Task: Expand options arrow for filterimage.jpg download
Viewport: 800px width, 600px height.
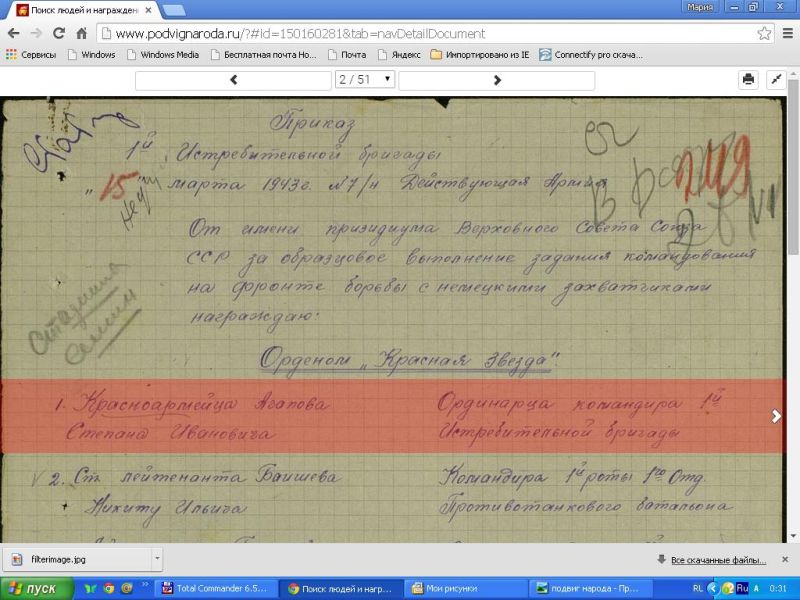Action: click(x=156, y=559)
